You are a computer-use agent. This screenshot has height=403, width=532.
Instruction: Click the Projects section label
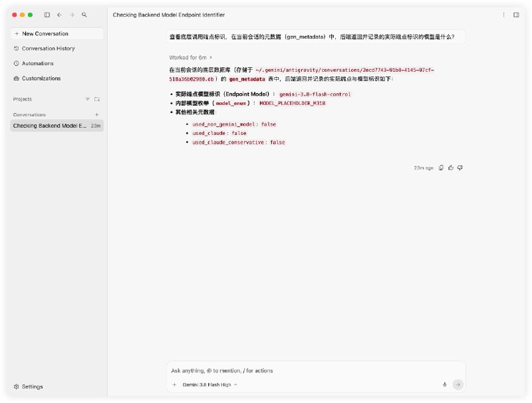[x=23, y=99]
